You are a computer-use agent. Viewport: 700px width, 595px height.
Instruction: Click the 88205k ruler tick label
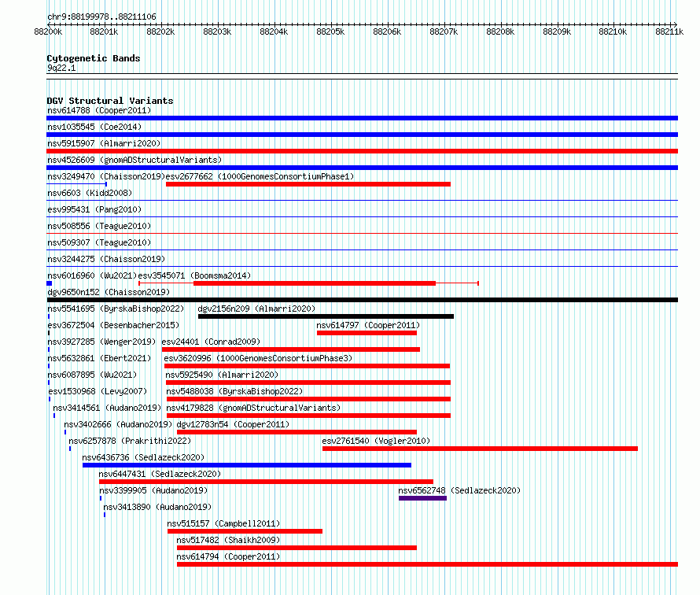[x=330, y=31]
